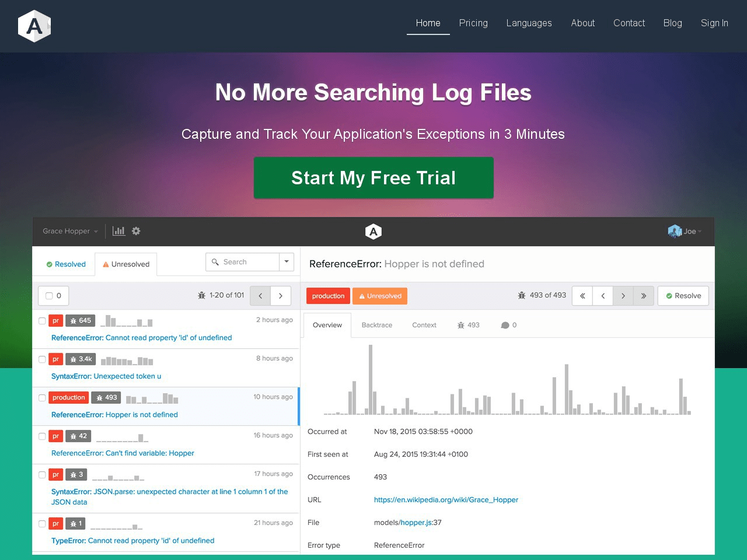The image size is (747, 560).
Task: Check the box for SyntaxError: Unexpected token u
Action: pos(42,359)
